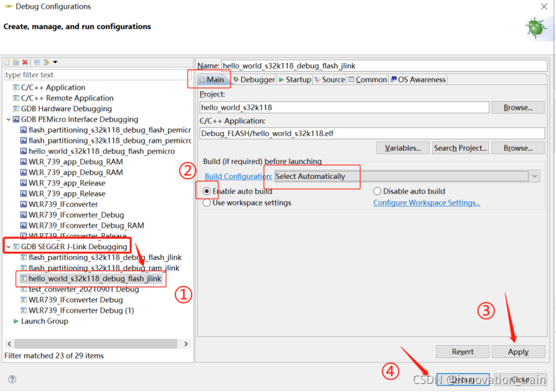Viewport: 556px width, 392px height.
Task: Click the C/C++ Application path field
Action: tap(372, 133)
